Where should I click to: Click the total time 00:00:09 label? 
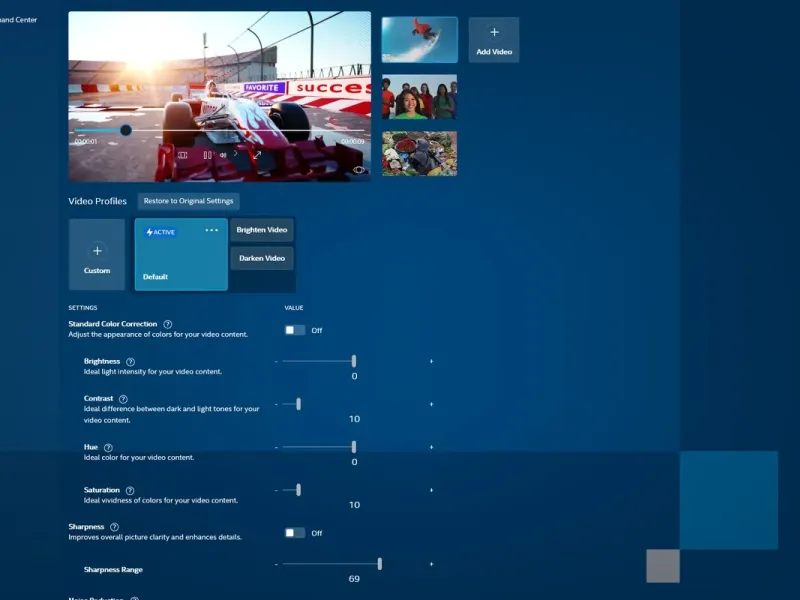pos(353,141)
